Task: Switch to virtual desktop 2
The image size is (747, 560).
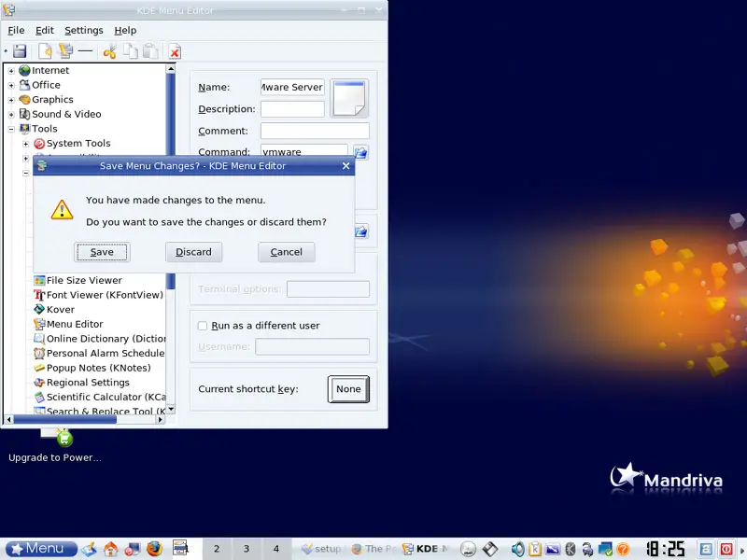Action: pos(217,549)
